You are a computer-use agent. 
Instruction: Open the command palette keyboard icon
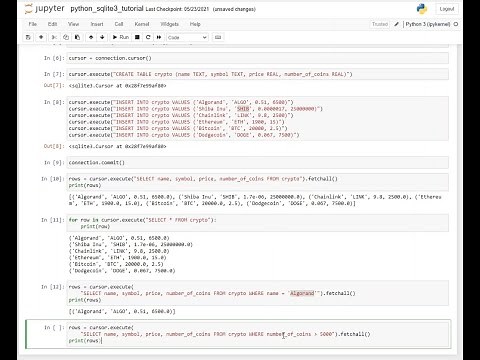[x=218, y=37]
